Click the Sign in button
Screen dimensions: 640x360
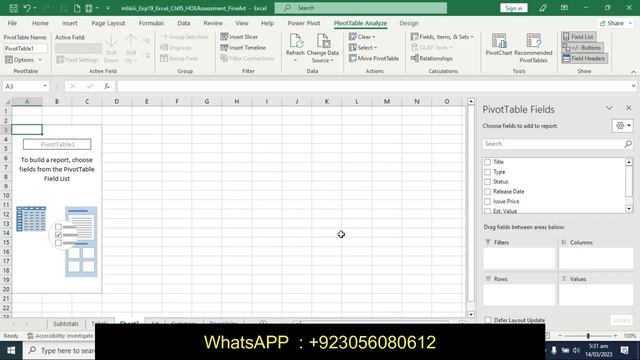click(513, 8)
